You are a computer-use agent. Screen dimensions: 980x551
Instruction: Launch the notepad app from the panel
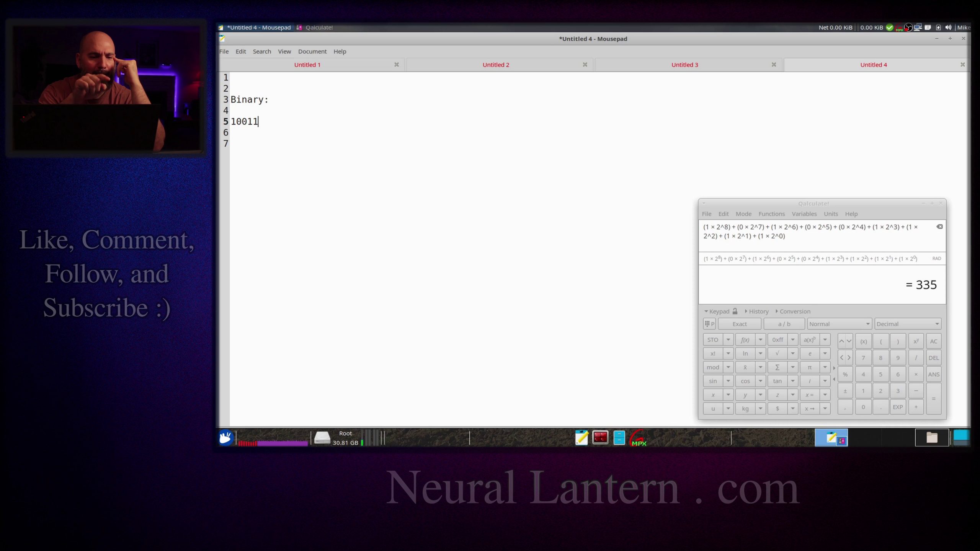(x=581, y=437)
